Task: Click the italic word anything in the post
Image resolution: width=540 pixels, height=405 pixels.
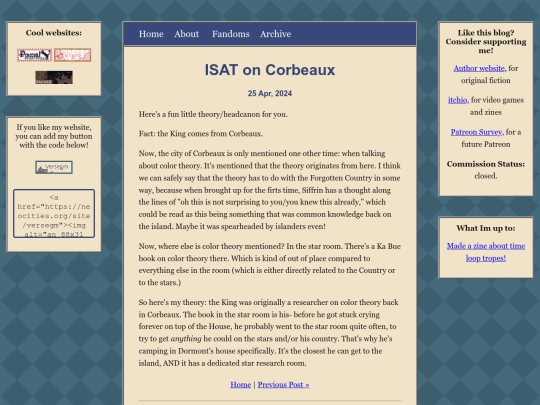Action: (x=186, y=339)
